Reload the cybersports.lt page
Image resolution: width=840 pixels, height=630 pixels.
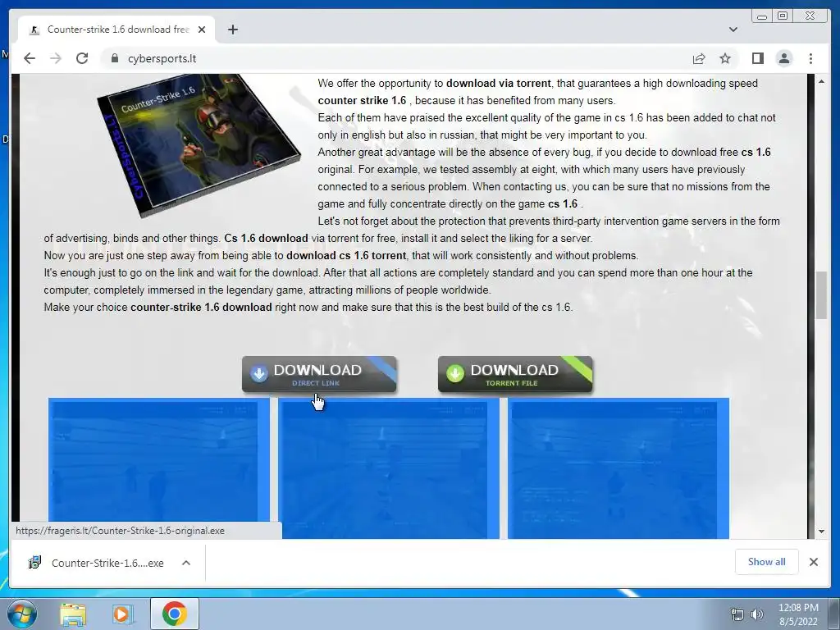click(x=82, y=58)
